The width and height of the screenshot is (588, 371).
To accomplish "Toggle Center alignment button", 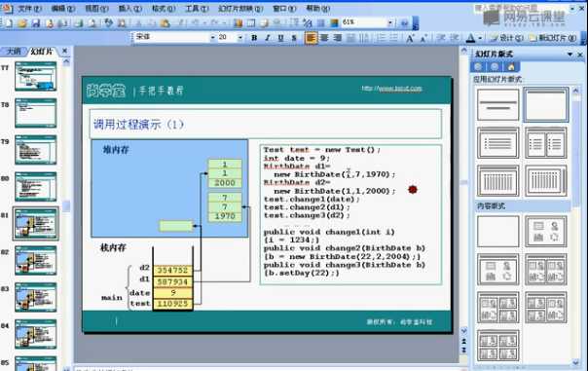I will tap(324, 38).
